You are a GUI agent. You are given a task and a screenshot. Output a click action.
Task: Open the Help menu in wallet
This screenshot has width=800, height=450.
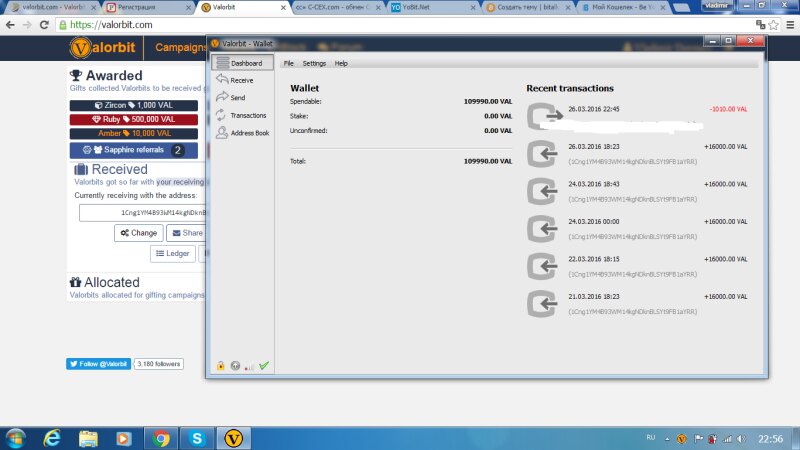[341, 63]
